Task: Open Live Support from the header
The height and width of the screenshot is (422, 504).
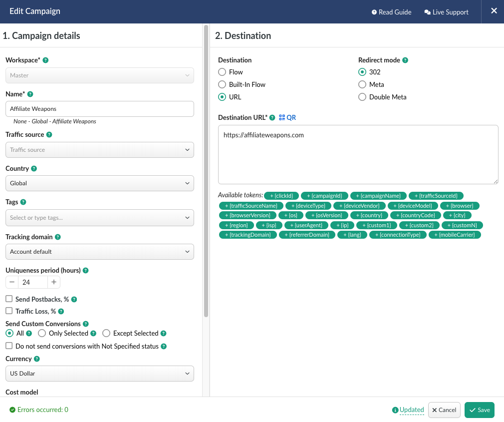Action: coord(446,12)
